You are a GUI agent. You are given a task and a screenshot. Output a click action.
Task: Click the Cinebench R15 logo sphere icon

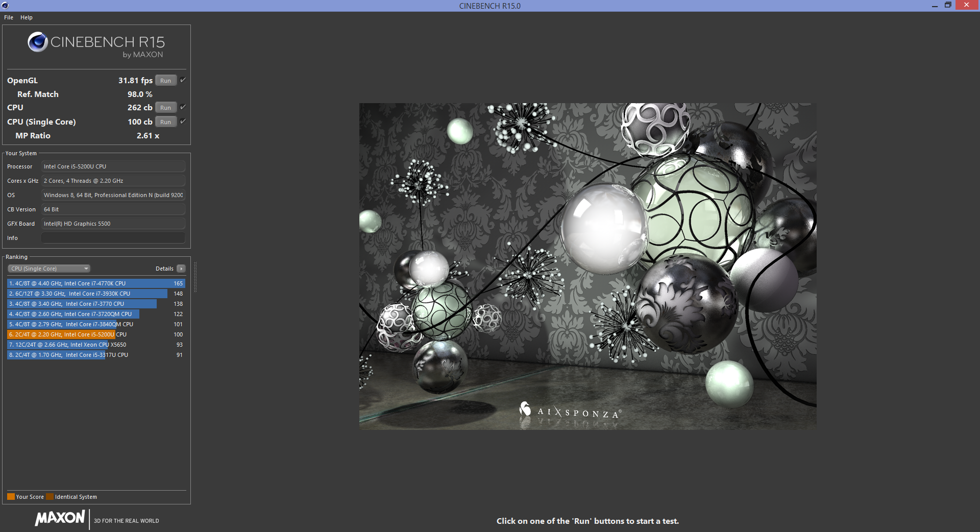(38, 42)
